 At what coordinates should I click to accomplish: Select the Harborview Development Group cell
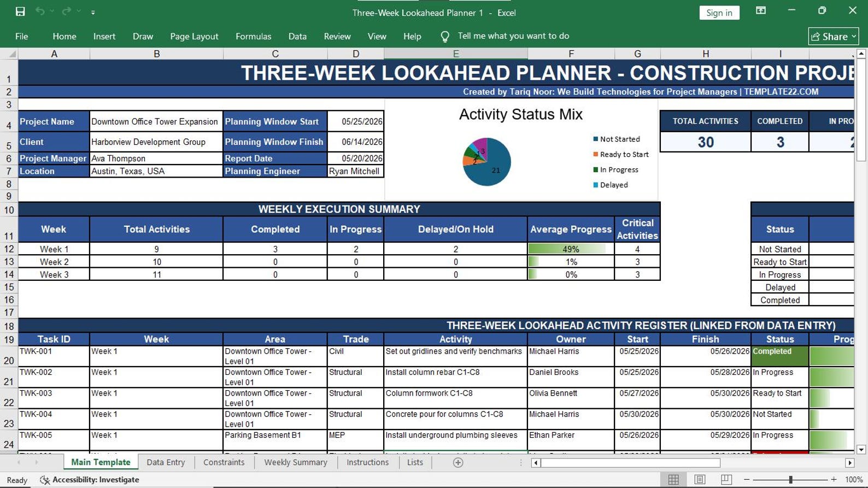coord(156,142)
